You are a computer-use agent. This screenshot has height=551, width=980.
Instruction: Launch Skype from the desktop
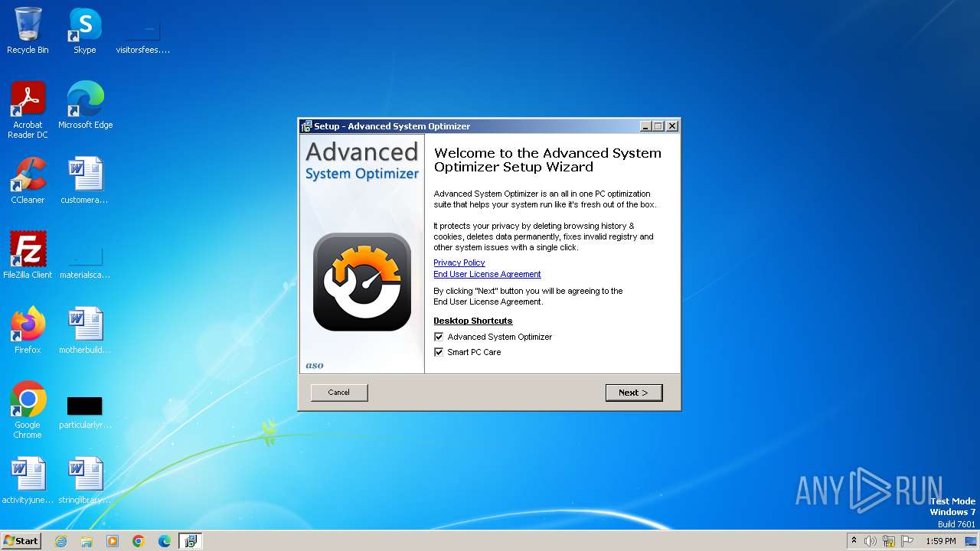(85, 31)
